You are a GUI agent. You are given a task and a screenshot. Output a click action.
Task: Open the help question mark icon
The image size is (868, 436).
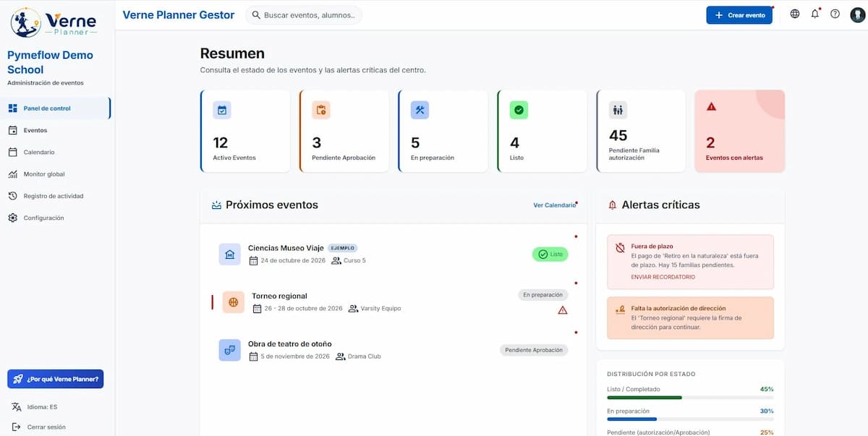[835, 14]
